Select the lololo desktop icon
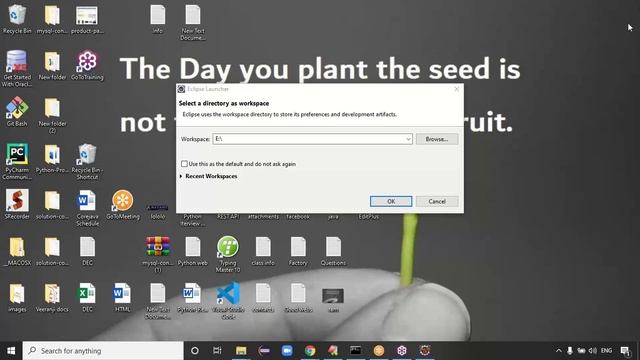640x360 pixels. pyautogui.click(x=158, y=212)
